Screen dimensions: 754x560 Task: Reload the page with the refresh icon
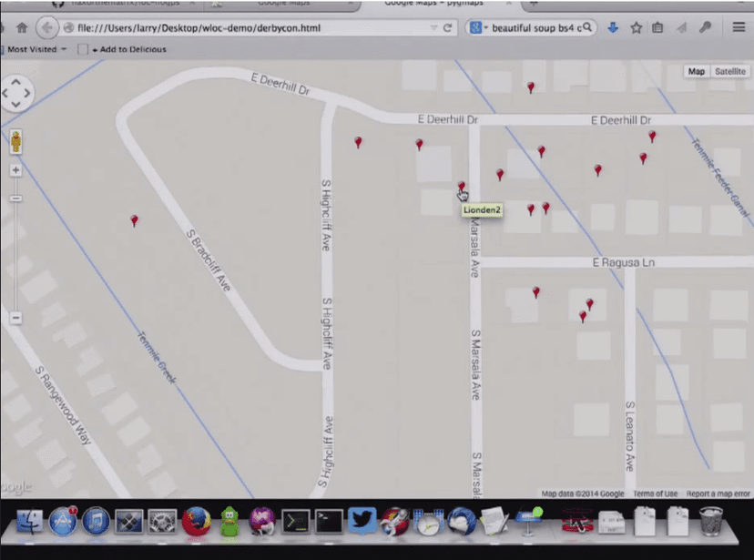[447, 28]
